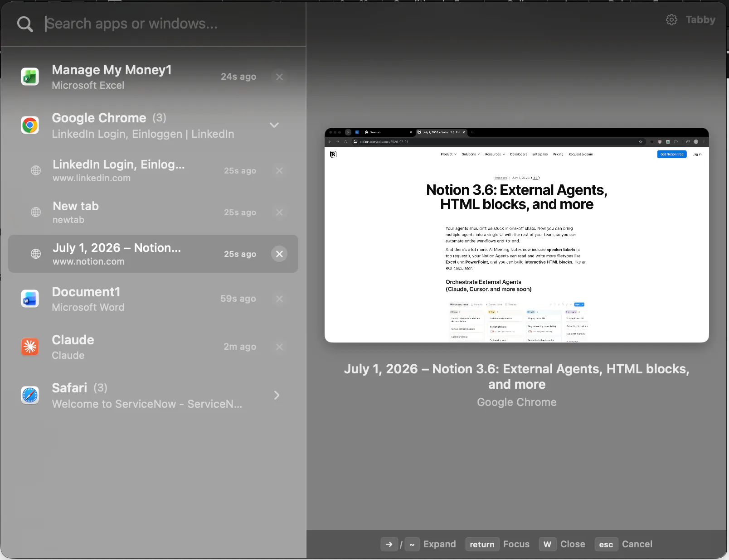The image size is (729, 560).
Task: Click the 2m ago timestamp for Claude
Action: (x=240, y=347)
